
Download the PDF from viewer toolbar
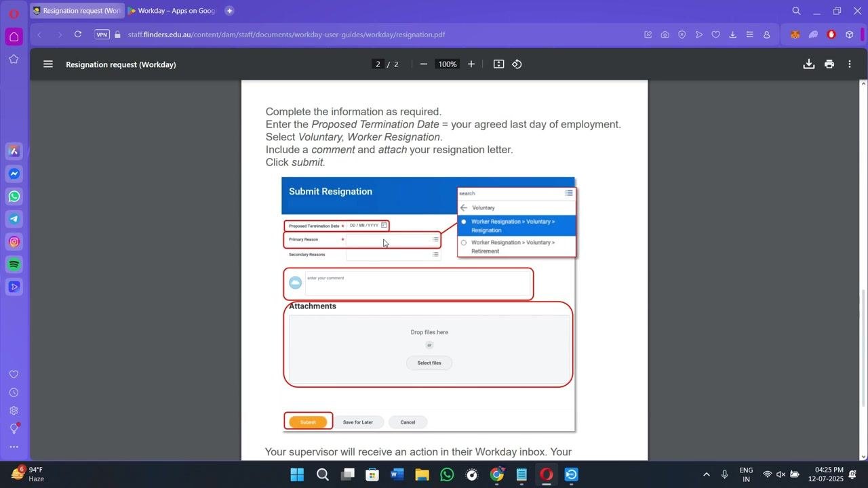(808, 64)
